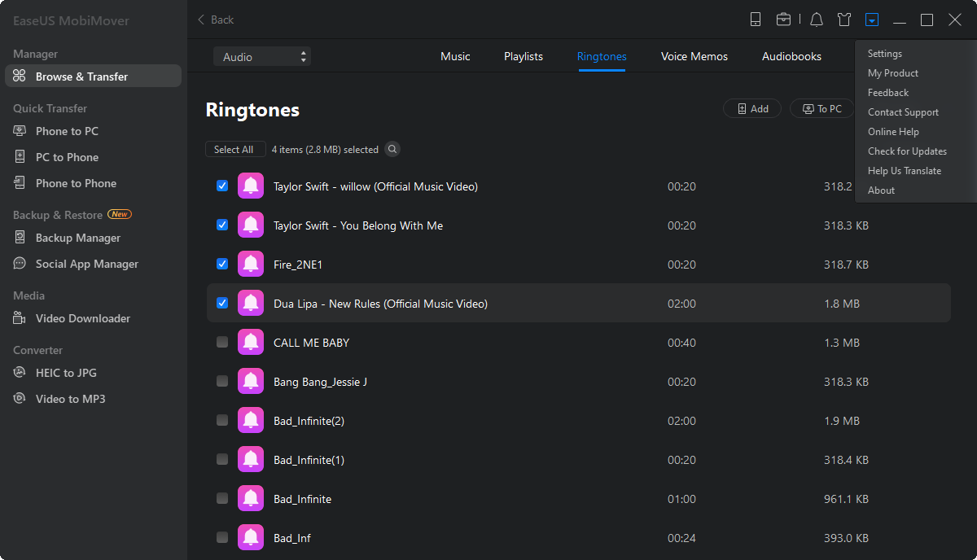The height and width of the screenshot is (560, 977).
Task: Open the Video to MP3 converter
Action: pos(68,398)
